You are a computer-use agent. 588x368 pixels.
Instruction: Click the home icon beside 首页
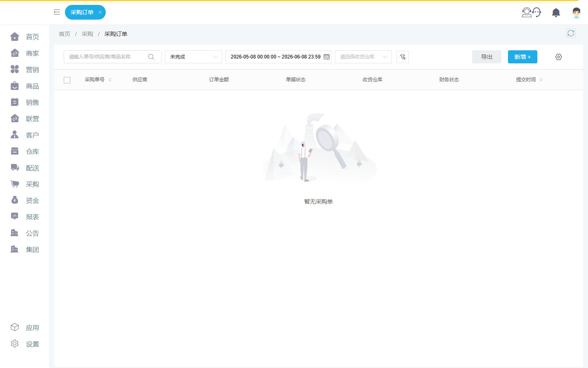(15, 37)
